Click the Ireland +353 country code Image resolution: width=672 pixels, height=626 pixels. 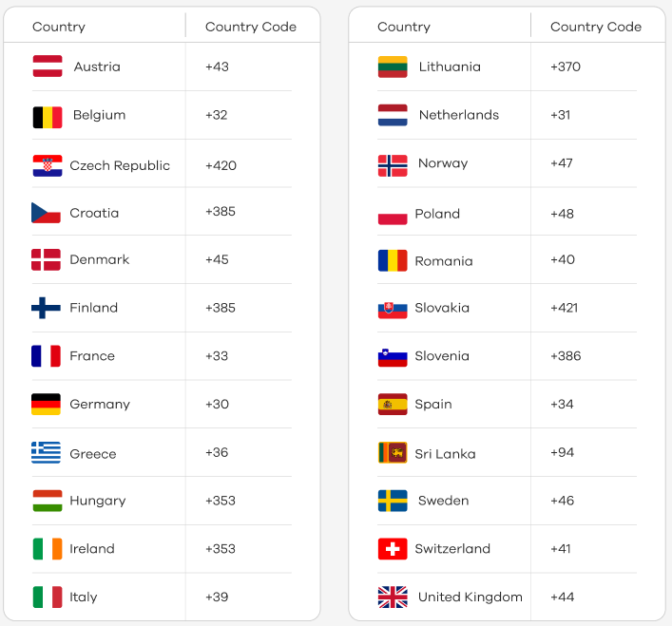point(221,549)
